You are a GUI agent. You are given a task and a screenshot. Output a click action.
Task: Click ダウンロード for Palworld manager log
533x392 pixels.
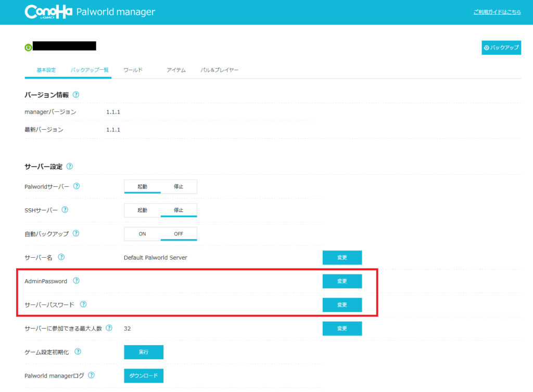pos(144,376)
